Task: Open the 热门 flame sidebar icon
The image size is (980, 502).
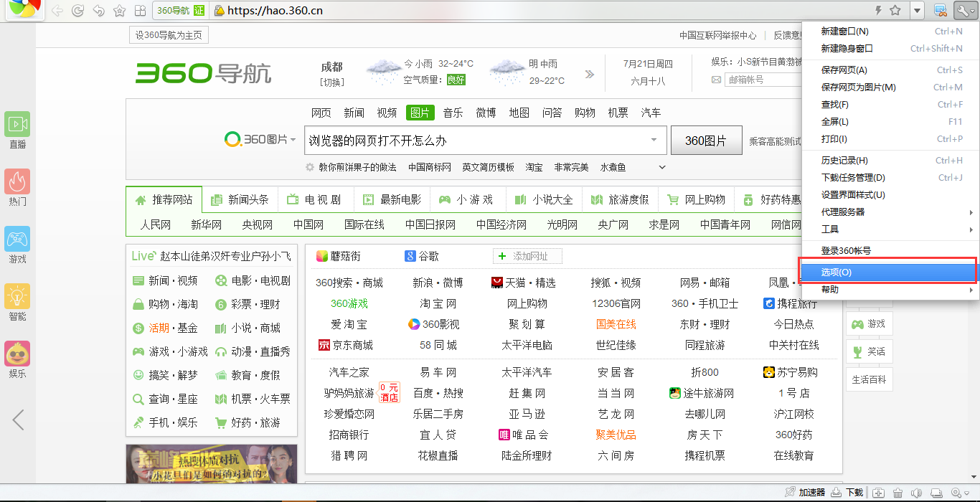Action: [x=17, y=181]
